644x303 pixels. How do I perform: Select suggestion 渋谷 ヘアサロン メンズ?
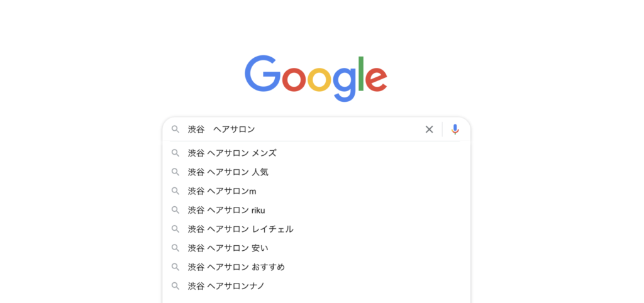(x=316, y=153)
